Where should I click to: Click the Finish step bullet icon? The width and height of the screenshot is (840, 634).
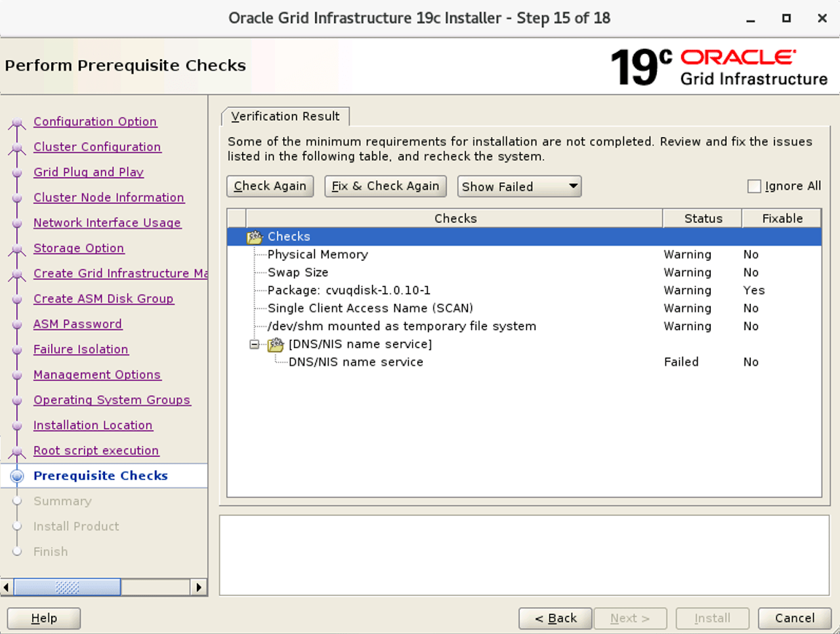[x=16, y=551]
